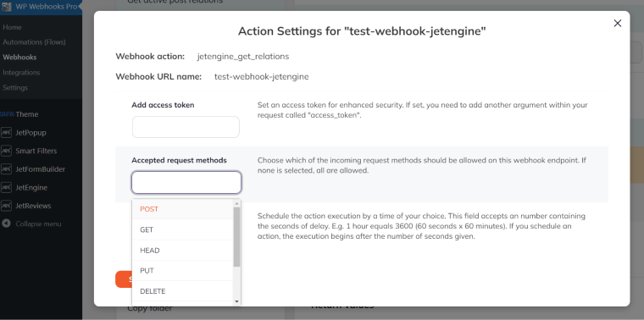Open JetFormBuilder menu label

[x=41, y=169]
